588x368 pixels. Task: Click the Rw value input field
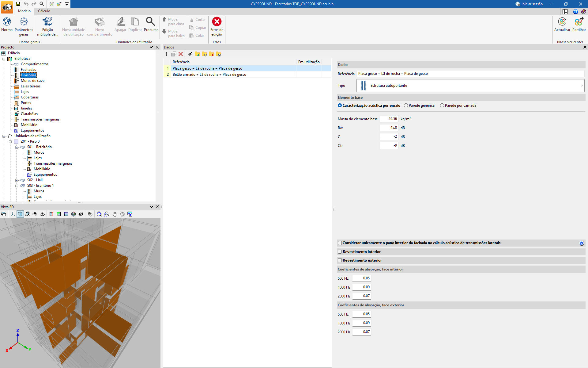(389, 128)
